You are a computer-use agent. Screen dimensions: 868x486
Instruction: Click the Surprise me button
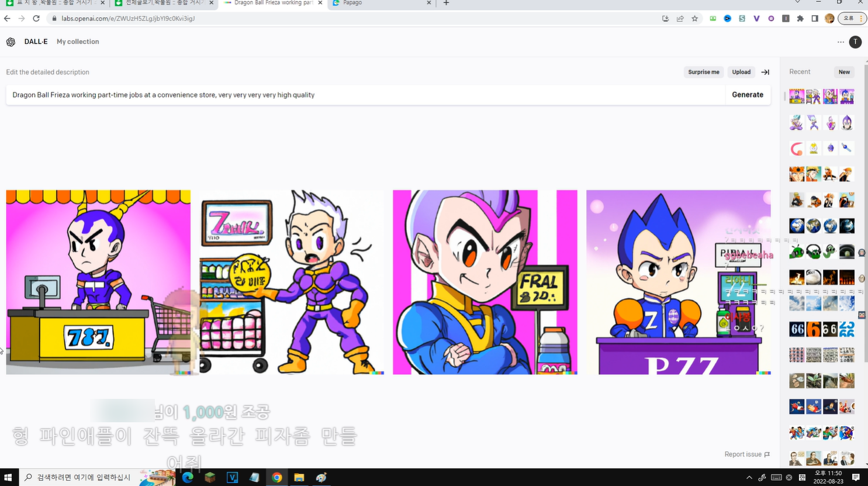point(703,73)
